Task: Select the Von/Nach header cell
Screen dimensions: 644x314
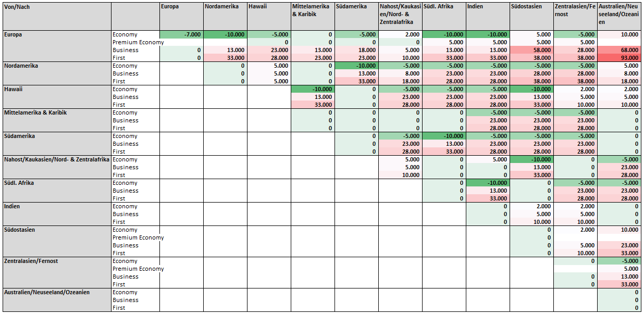Action: click(57, 16)
